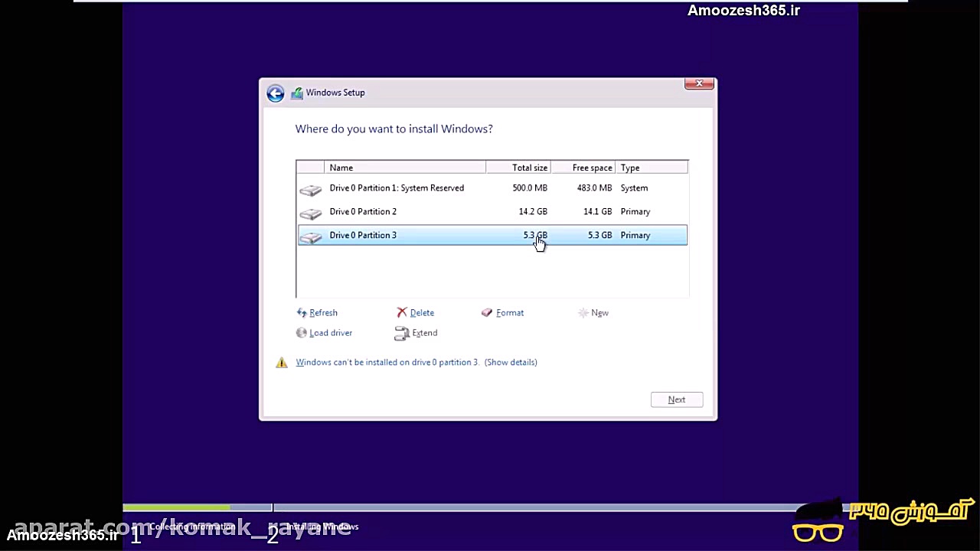
Task: Click the 14.2 GB total size value
Action: pyautogui.click(x=533, y=212)
